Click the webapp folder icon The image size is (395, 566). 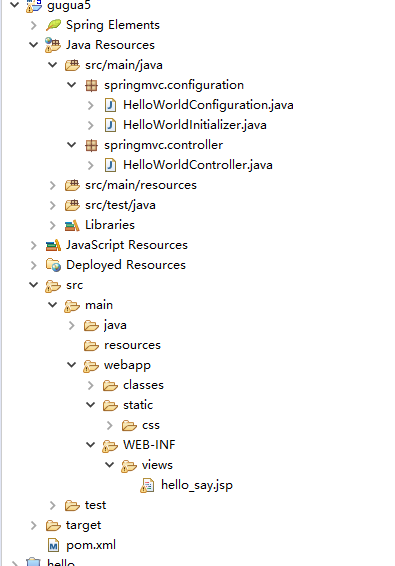91,366
